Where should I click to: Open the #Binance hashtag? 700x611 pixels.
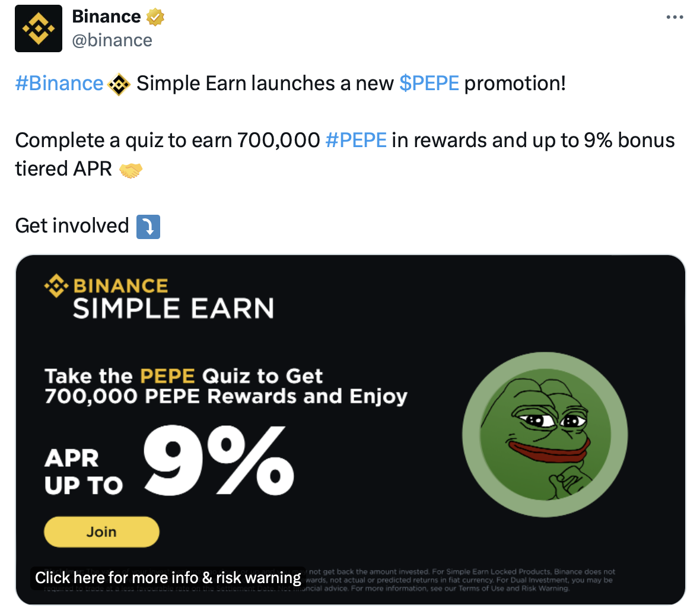click(59, 84)
